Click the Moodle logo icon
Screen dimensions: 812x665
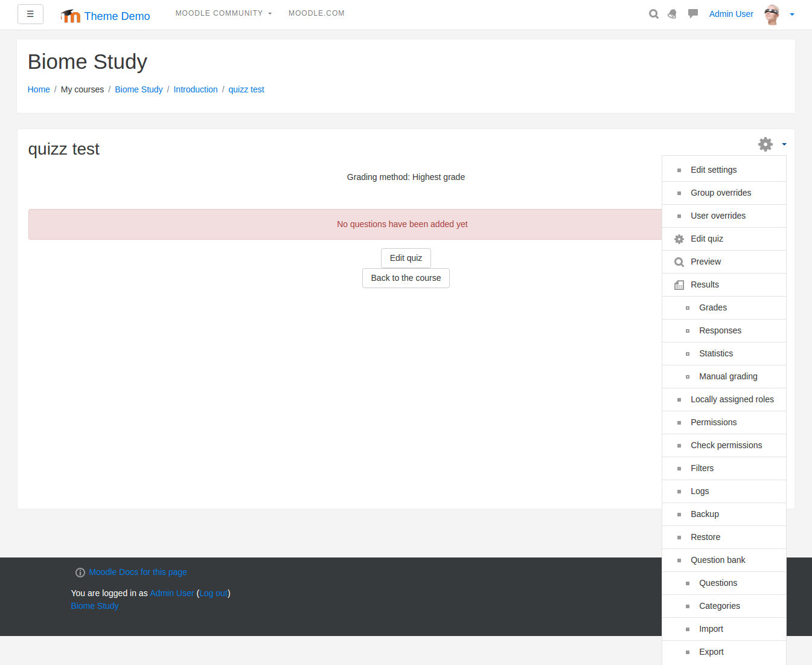click(x=71, y=16)
